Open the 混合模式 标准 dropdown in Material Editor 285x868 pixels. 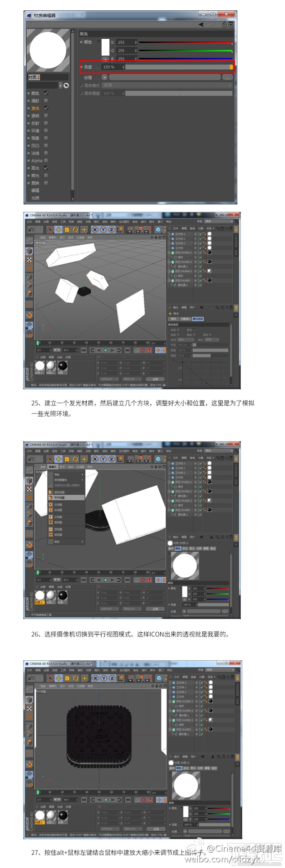click(167, 85)
